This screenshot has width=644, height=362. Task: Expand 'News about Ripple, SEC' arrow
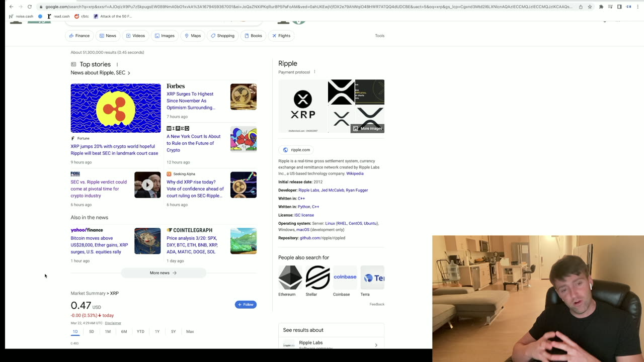[x=129, y=73]
